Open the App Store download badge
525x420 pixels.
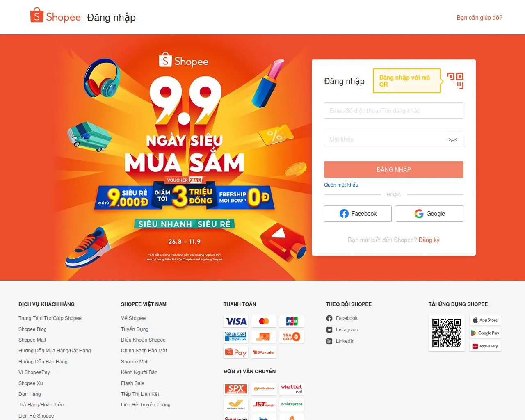[485, 320]
